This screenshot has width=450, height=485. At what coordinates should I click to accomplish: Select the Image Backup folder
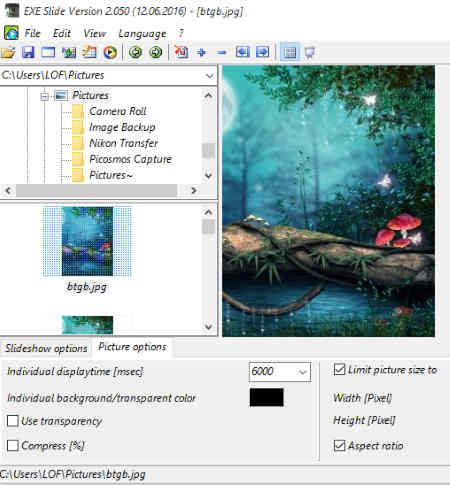pyautogui.click(x=122, y=127)
